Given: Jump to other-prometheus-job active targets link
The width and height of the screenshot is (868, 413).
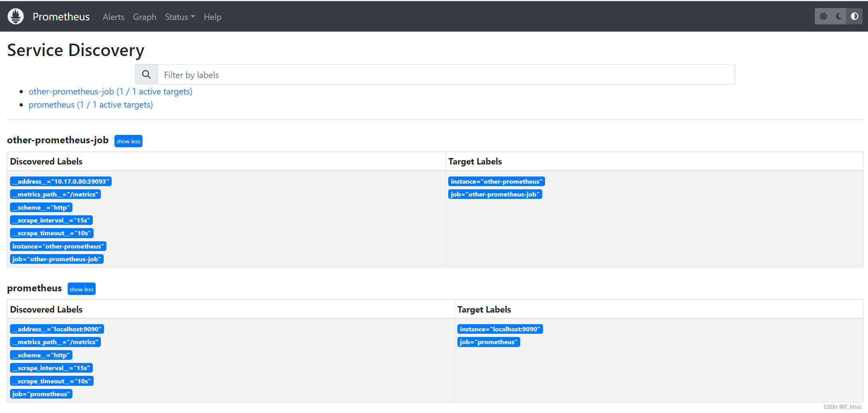Looking at the screenshot, I should click(110, 92).
